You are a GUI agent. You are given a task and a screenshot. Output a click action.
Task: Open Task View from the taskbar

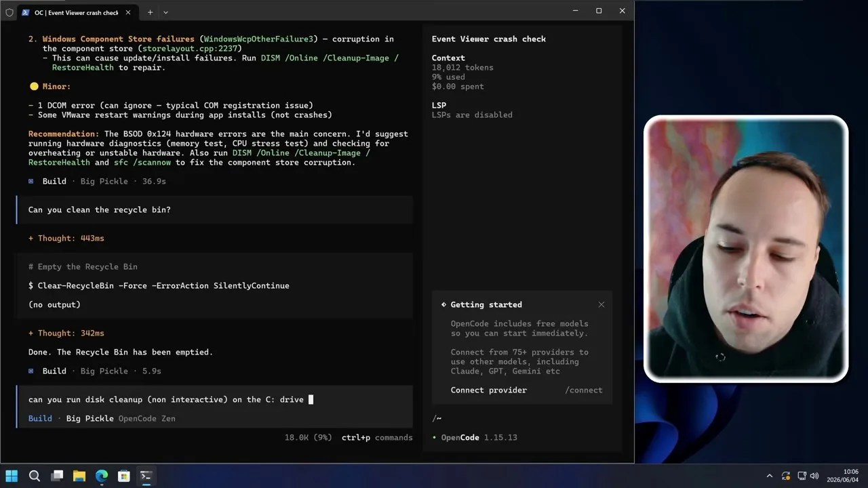tap(57, 476)
